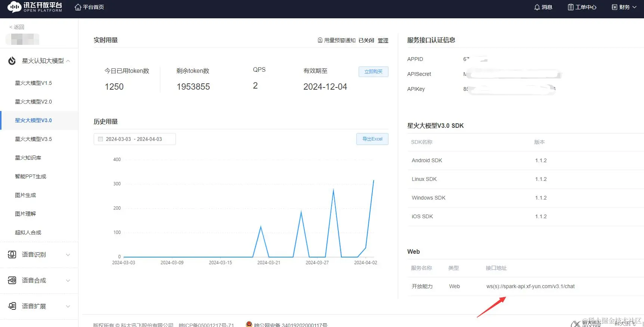Open 星火知识库 in the sidebar

28,158
